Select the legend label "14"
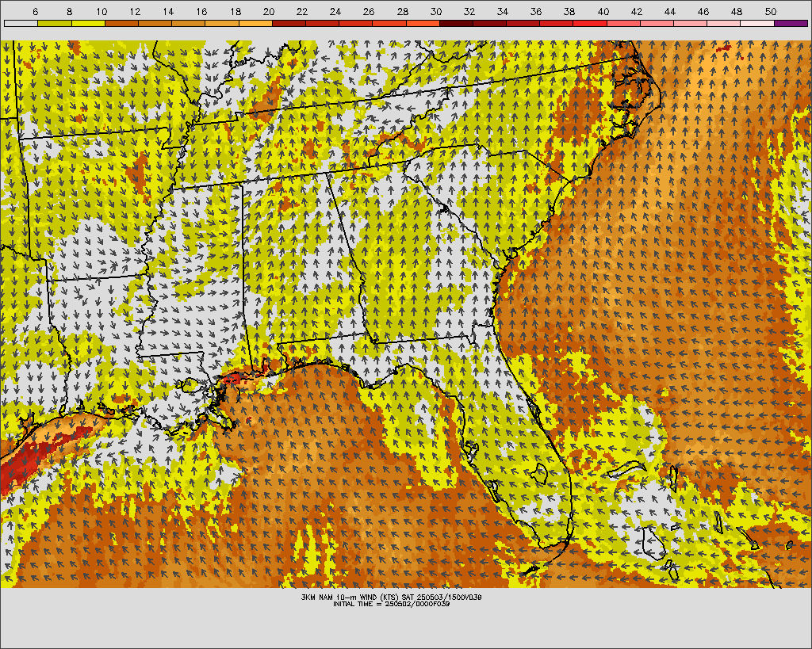The image size is (812, 649). click(x=168, y=11)
